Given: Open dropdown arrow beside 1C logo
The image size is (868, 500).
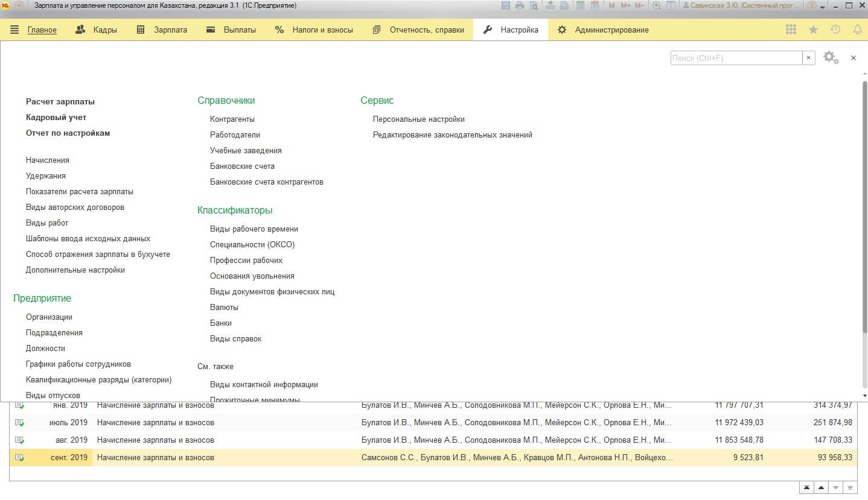Looking at the screenshot, I should (x=19, y=5).
